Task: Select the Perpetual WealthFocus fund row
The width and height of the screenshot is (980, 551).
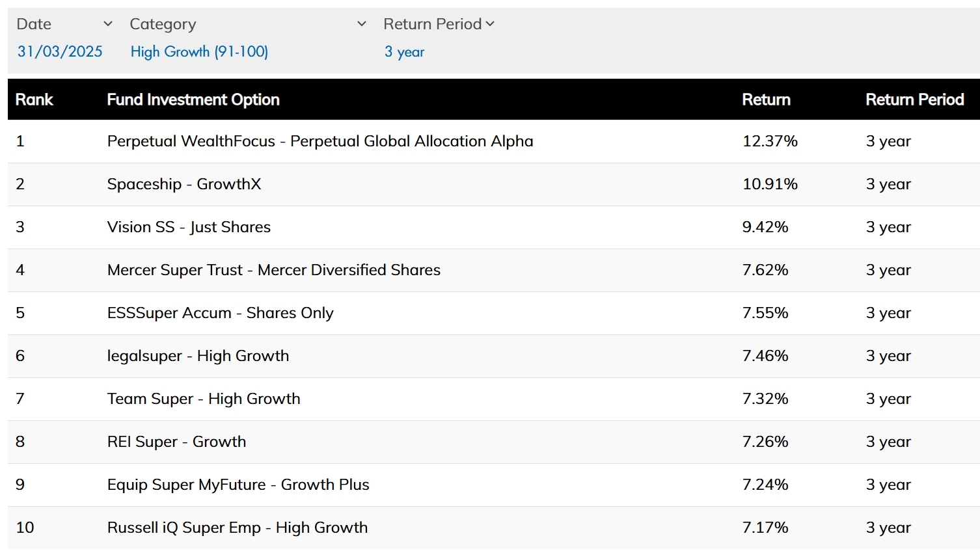Action: (320, 141)
